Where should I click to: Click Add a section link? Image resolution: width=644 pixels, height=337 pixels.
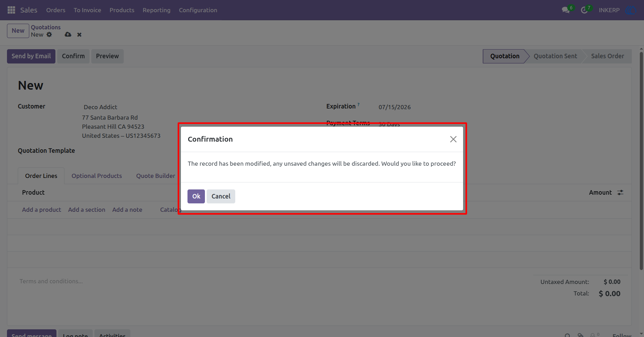click(87, 210)
